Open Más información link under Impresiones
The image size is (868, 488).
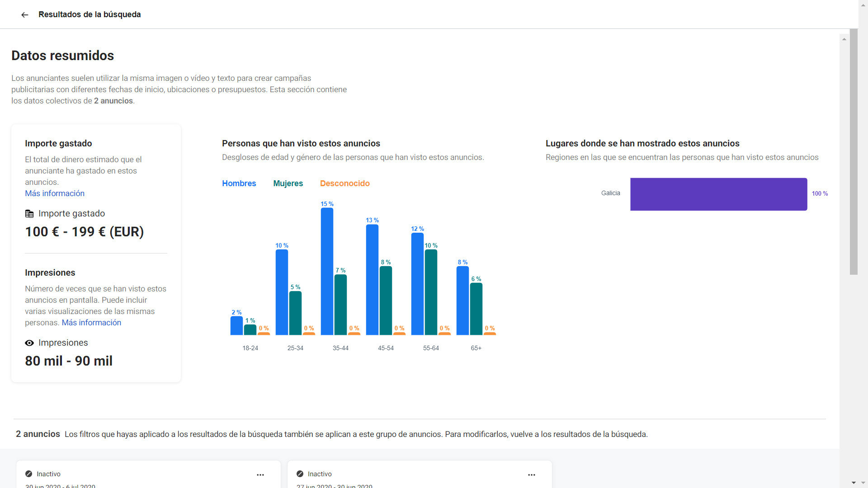pos(91,323)
